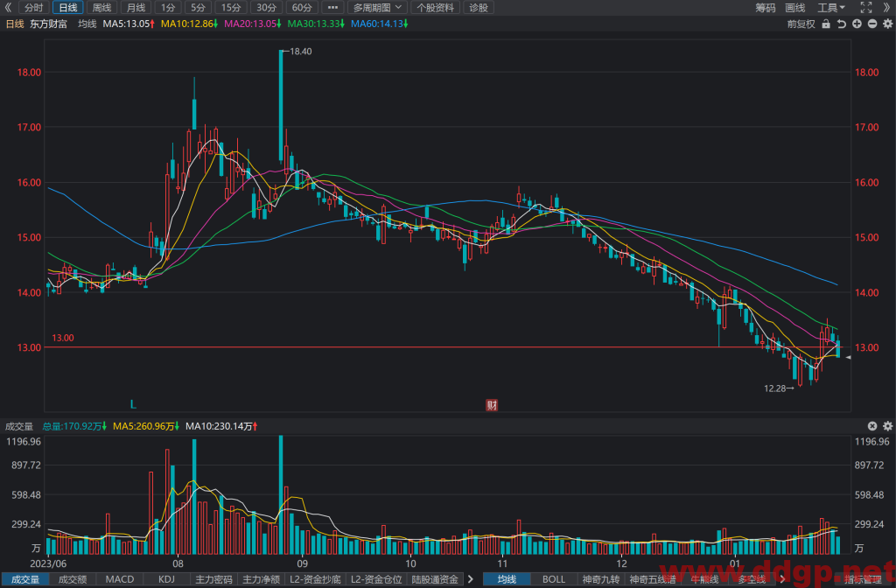
Task: Click the 财 event marker on chart
Action: [492, 405]
